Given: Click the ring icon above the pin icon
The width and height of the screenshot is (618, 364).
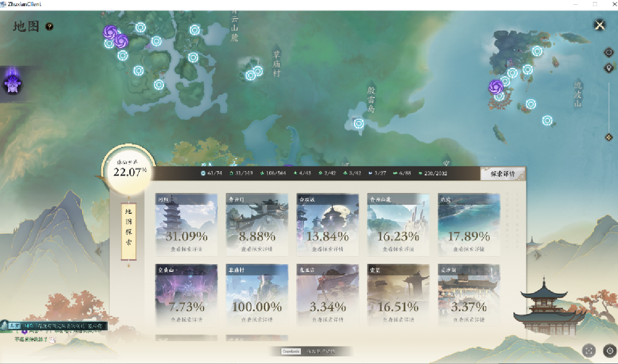Looking at the screenshot, I should (x=608, y=52).
